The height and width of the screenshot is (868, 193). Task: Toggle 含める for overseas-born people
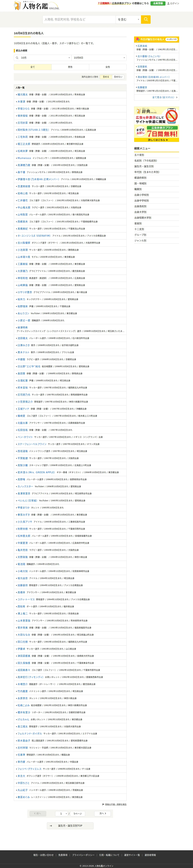[x=106, y=77]
